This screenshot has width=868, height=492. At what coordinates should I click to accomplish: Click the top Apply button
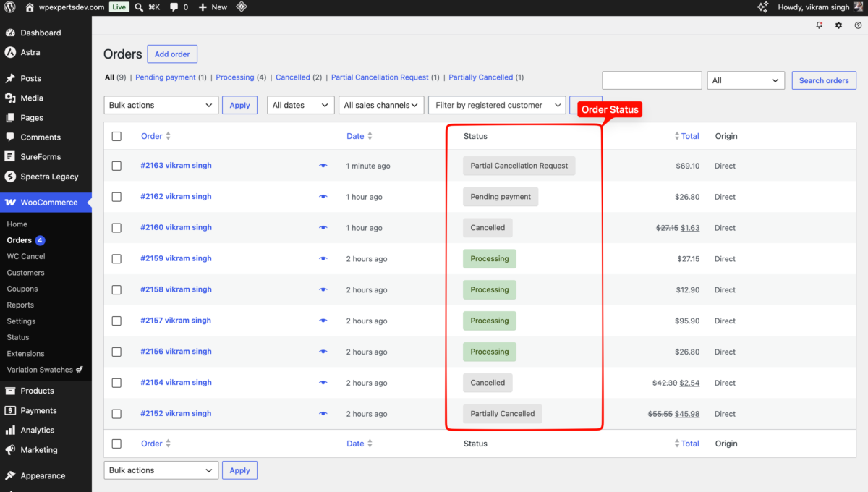[x=239, y=105]
